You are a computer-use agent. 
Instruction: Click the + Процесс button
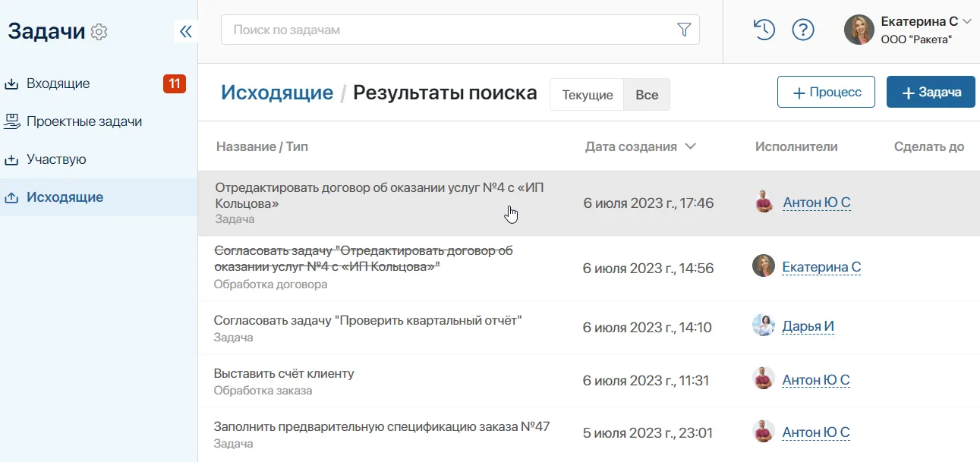pos(826,92)
